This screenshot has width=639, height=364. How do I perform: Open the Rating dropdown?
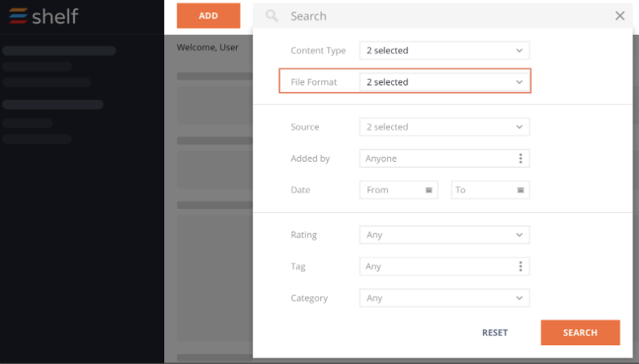(x=444, y=235)
